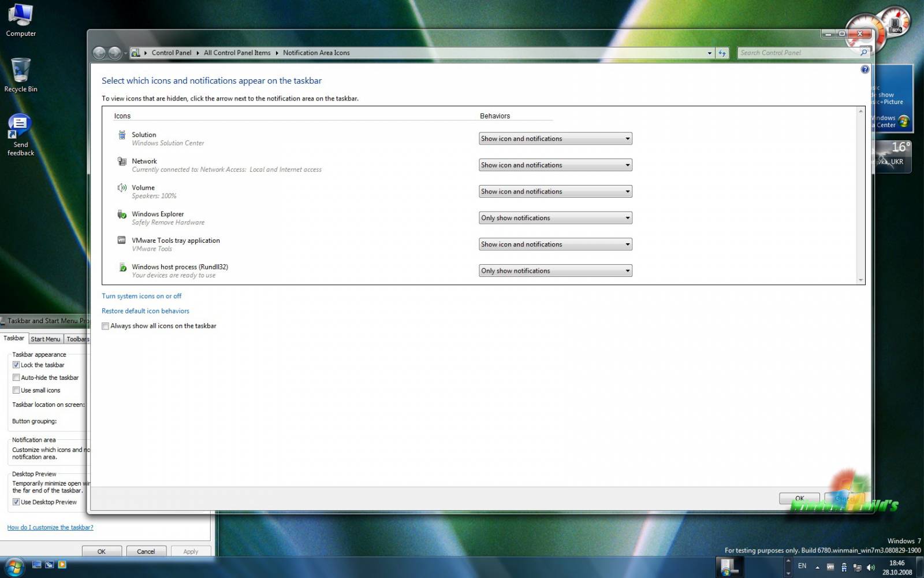Click the taskbar scroll up arrow
Viewport: 924px width, 578px height.
coord(788,561)
